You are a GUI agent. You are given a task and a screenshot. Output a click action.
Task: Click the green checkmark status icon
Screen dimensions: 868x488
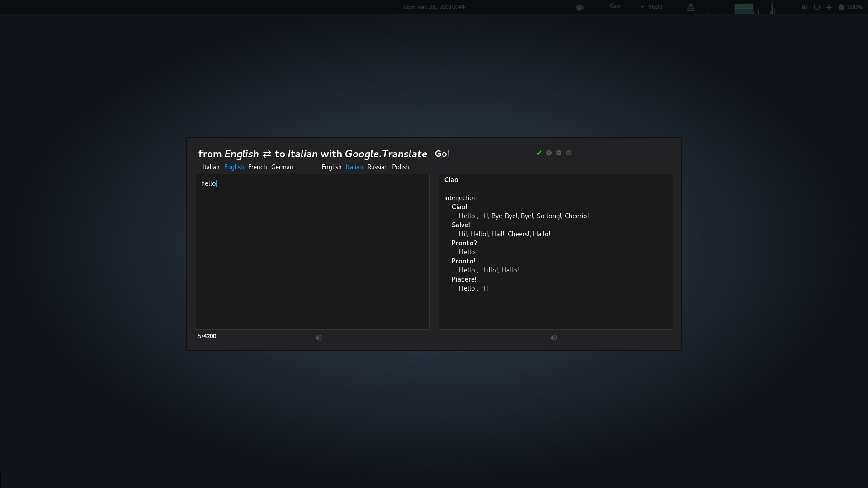(x=539, y=153)
